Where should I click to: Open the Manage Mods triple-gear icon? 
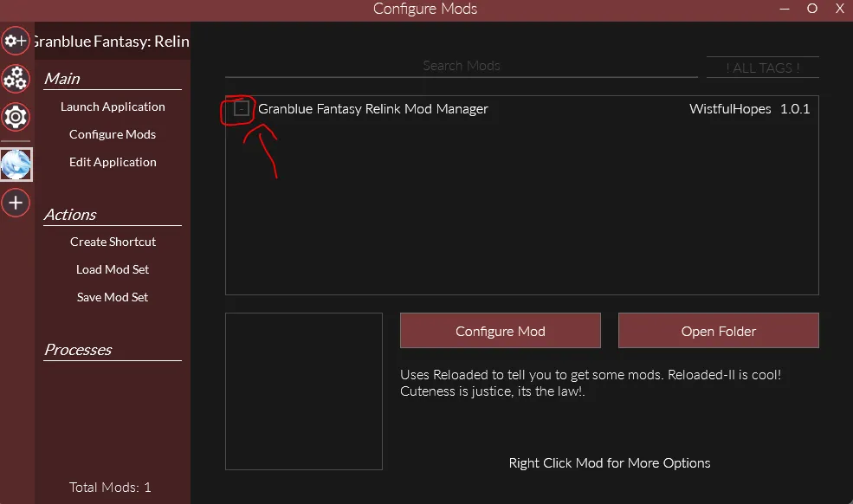pyautogui.click(x=16, y=79)
